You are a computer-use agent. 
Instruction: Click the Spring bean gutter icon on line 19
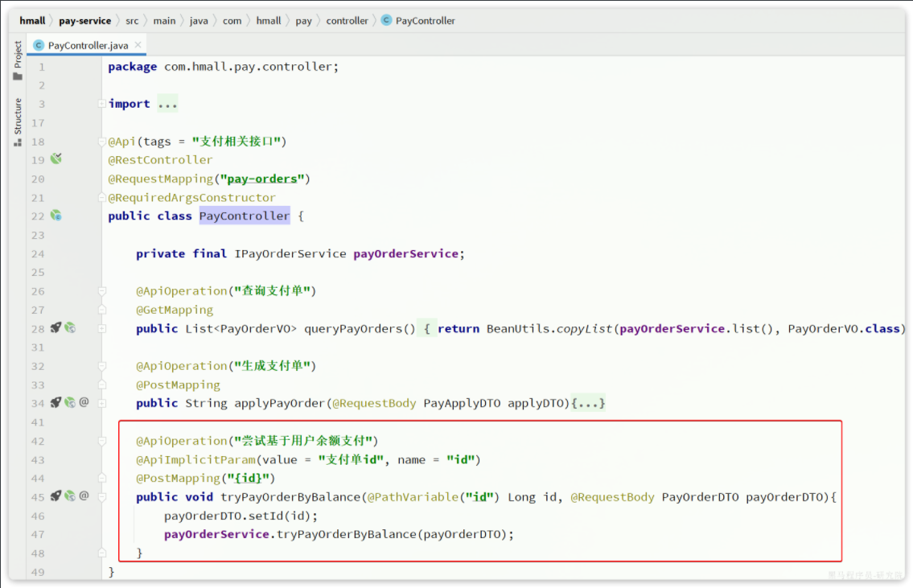click(56, 159)
